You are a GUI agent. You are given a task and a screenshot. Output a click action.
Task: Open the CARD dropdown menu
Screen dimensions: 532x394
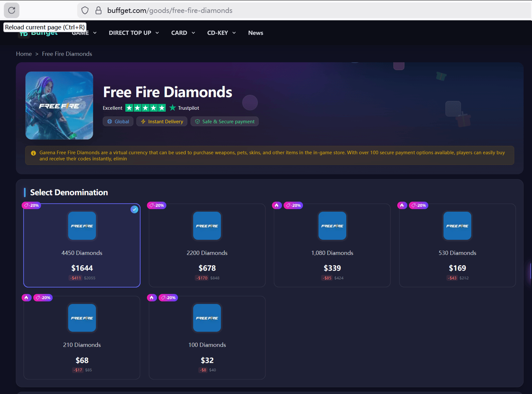pyautogui.click(x=183, y=33)
